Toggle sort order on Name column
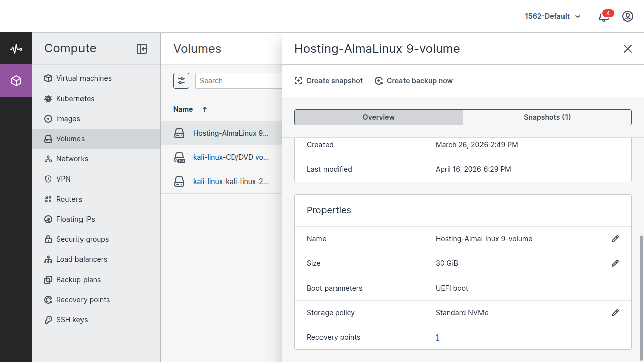Image resolution: width=644 pixels, height=362 pixels. pos(190,109)
